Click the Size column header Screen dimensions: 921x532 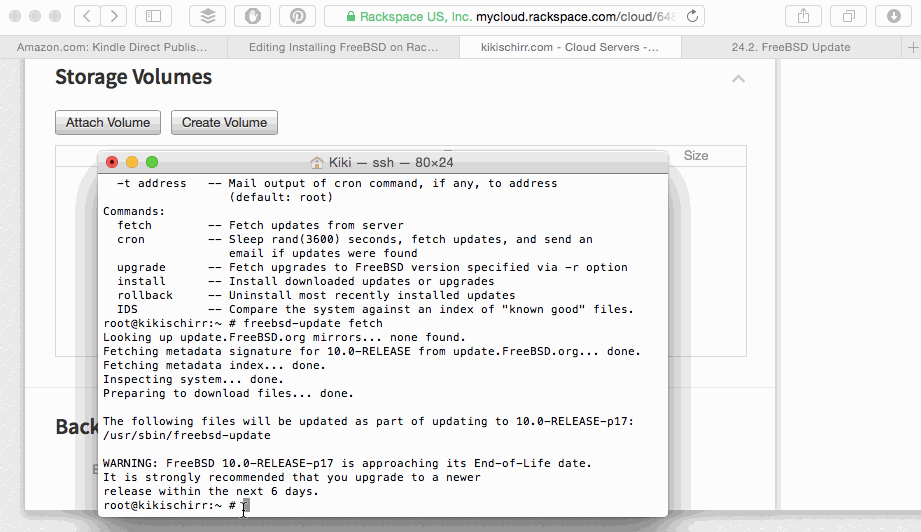coord(696,156)
